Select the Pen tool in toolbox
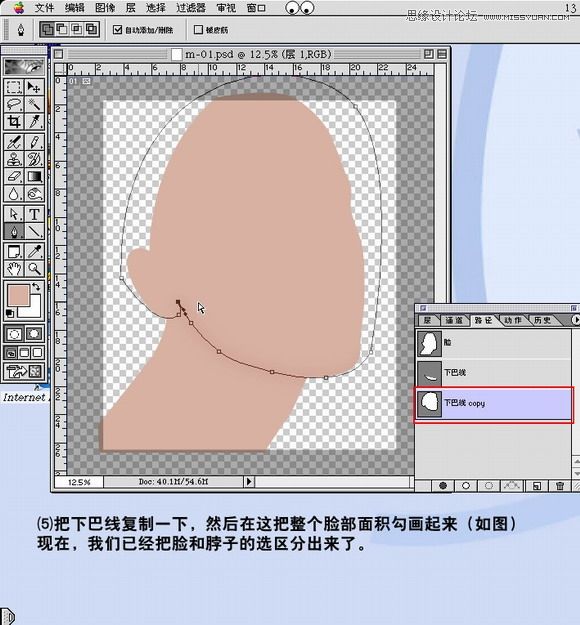Viewport: 580px width, 625px height. 14,231
